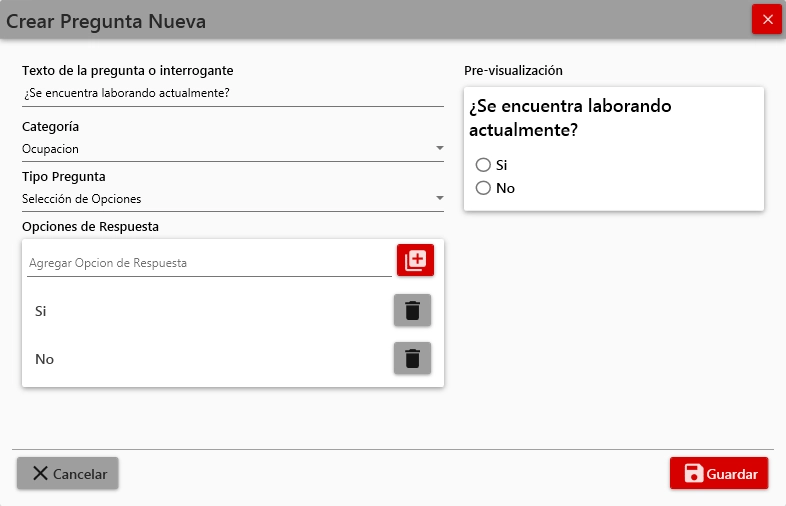Click the "Ocupacion" category value

pyautogui.click(x=51, y=149)
